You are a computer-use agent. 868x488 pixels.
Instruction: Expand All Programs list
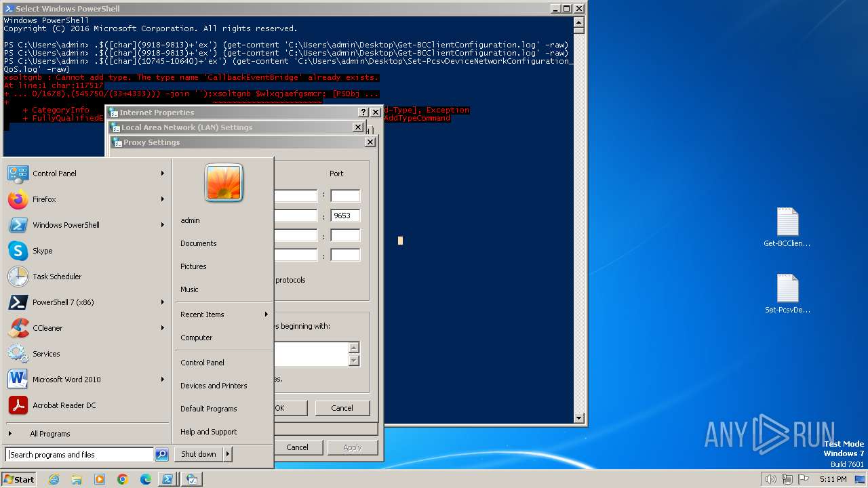86,434
